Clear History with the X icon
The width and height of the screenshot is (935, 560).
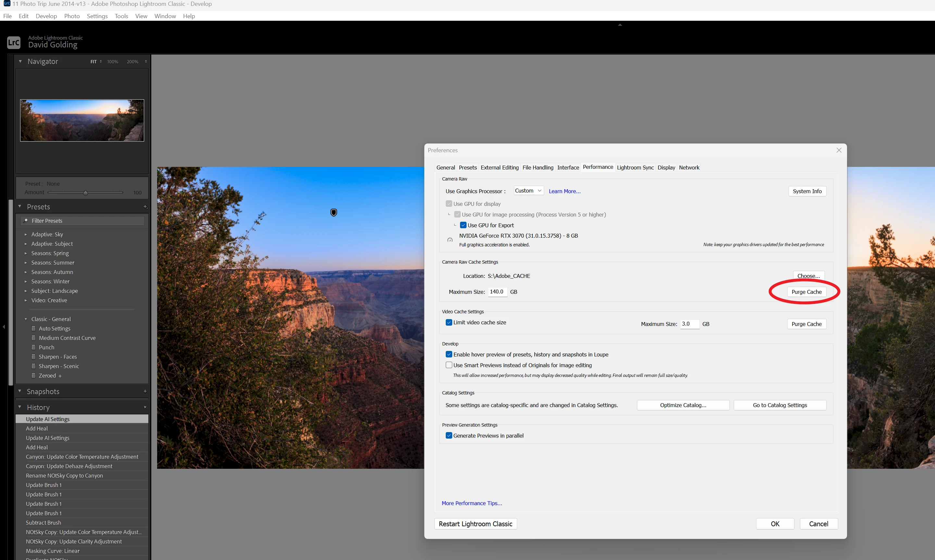pos(145,407)
